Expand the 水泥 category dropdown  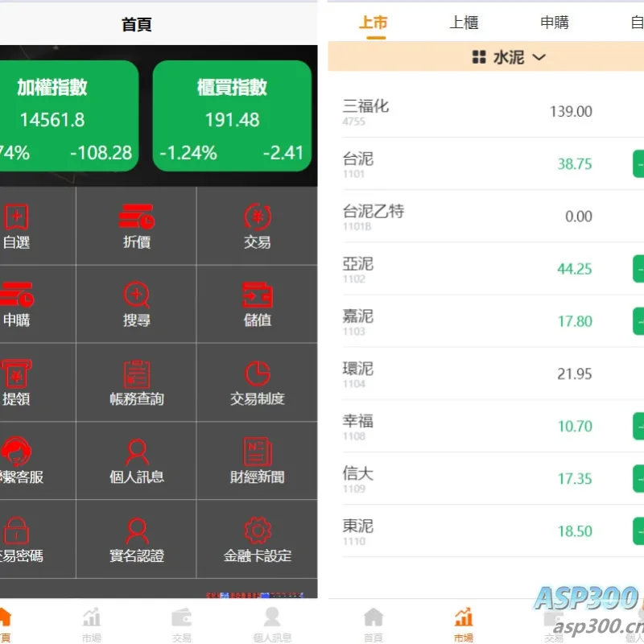tap(510, 57)
